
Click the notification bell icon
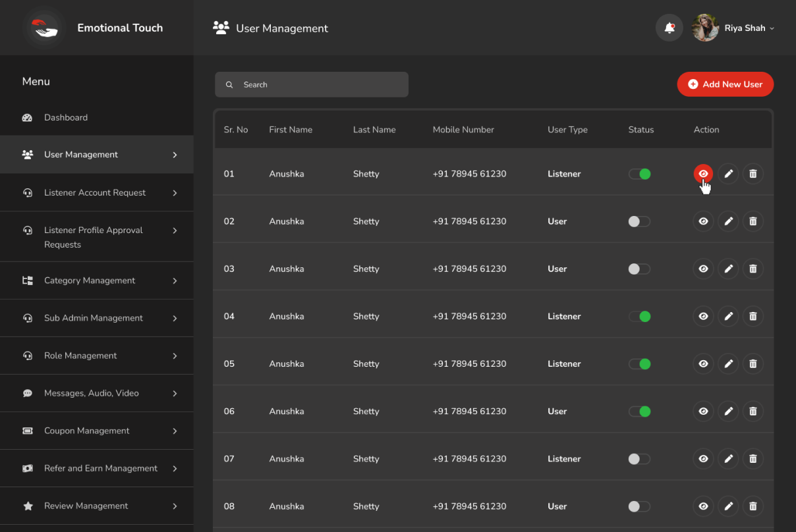pyautogui.click(x=669, y=28)
